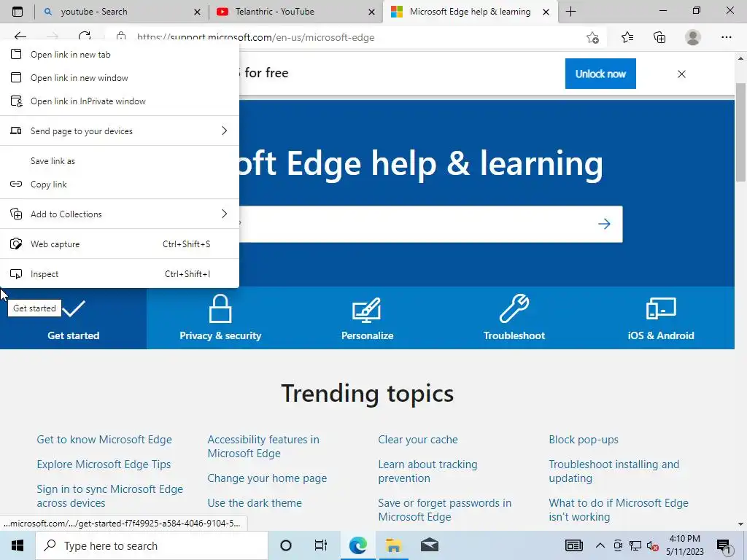Open the profile avatar icon
This screenshot has height=560, width=747.
click(x=693, y=37)
